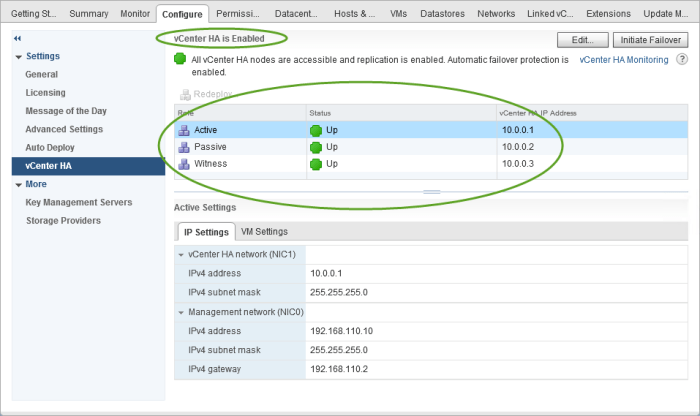Image resolution: width=700 pixels, height=416 pixels.
Task: Open Key Management Servers
Action: (x=79, y=203)
